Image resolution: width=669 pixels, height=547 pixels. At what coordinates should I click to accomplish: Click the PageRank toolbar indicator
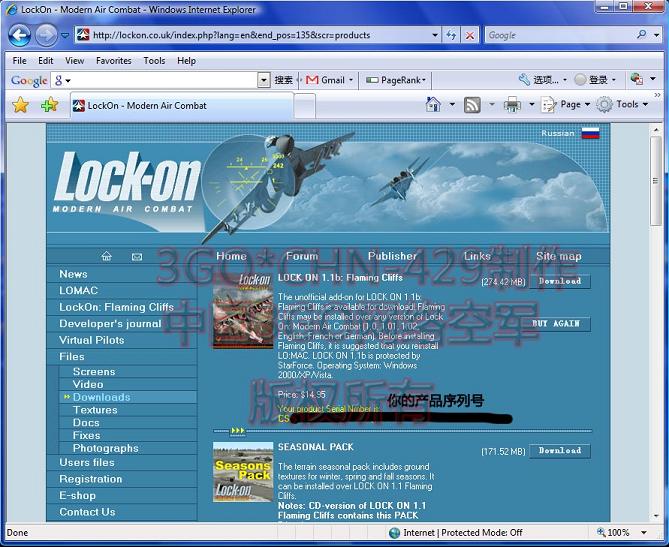pyautogui.click(x=396, y=80)
